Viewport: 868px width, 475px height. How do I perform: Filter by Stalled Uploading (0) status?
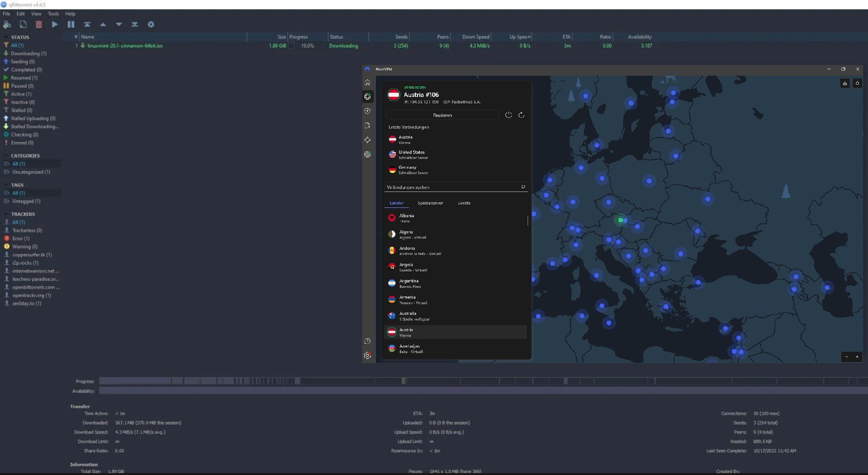(x=33, y=119)
